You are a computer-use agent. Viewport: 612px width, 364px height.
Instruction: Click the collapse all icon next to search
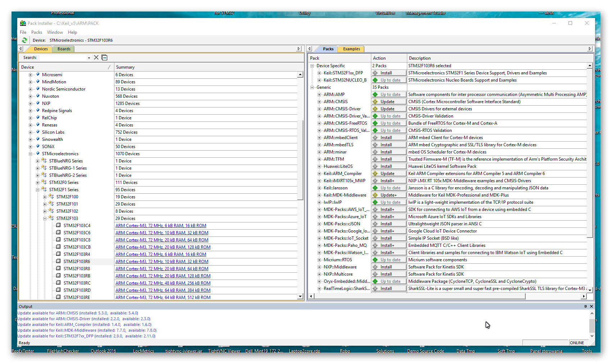click(104, 57)
